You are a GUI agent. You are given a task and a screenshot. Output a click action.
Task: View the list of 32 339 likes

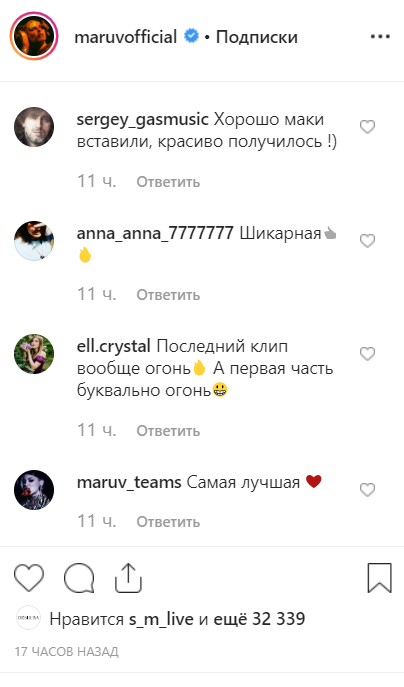pyautogui.click(x=259, y=619)
